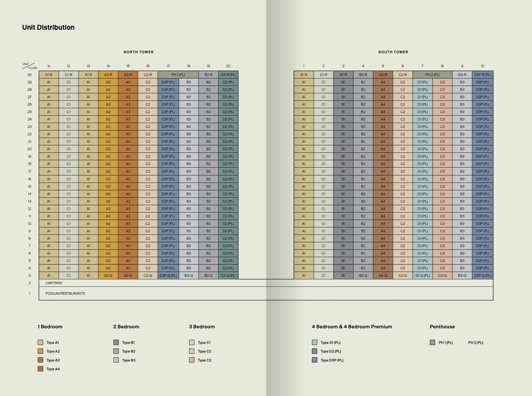Click the NORTH TOWER heading

(x=138, y=52)
